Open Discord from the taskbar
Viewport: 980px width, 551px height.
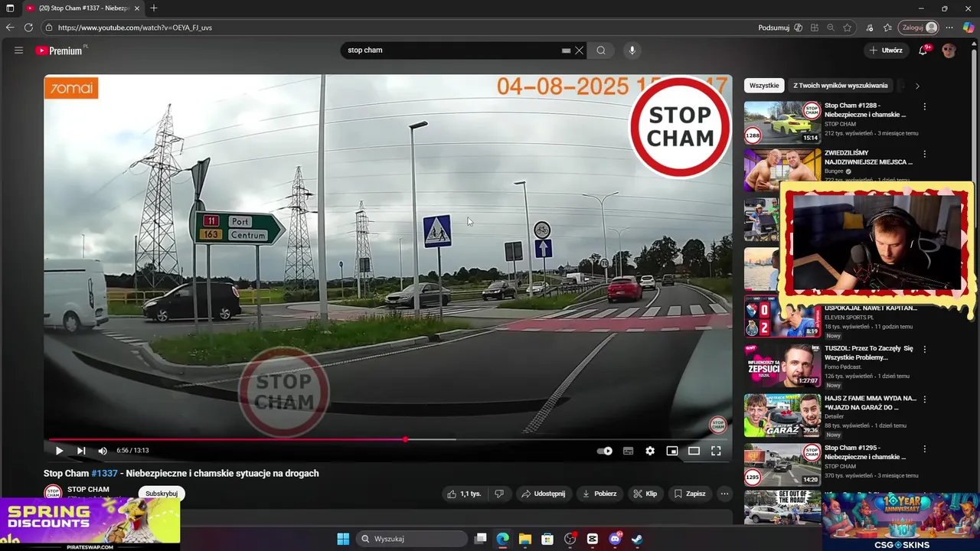[615, 539]
